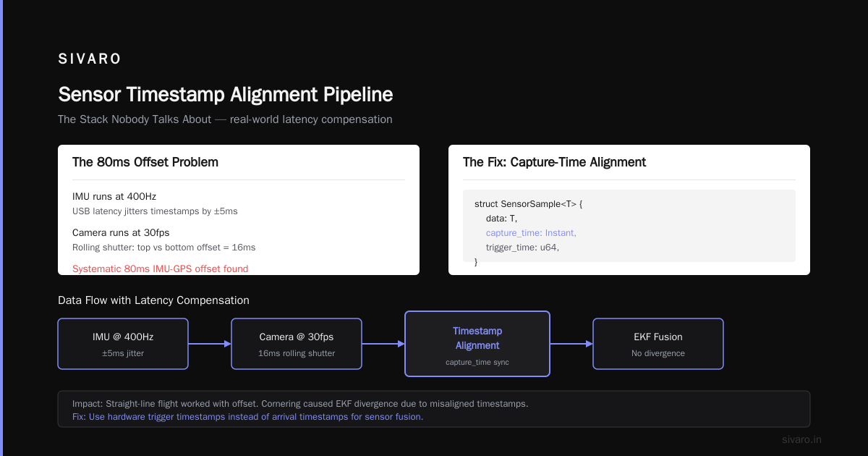
Task: Click the arrow between Camera and Timestamp Alignment
Action: [383, 344]
